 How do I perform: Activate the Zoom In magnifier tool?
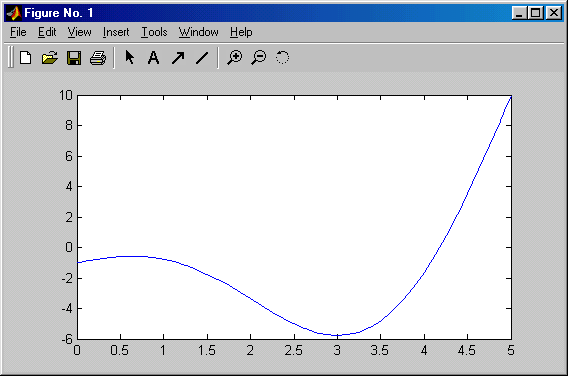click(x=235, y=58)
